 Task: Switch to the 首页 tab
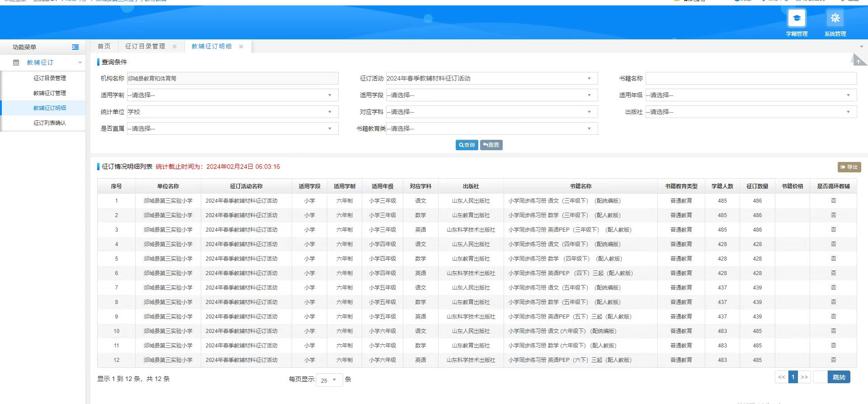[x=104, y=46]
